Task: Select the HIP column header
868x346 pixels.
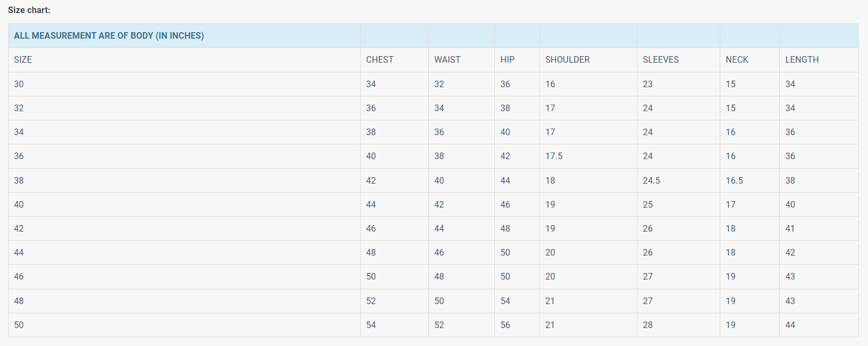Action: point(507,60)
